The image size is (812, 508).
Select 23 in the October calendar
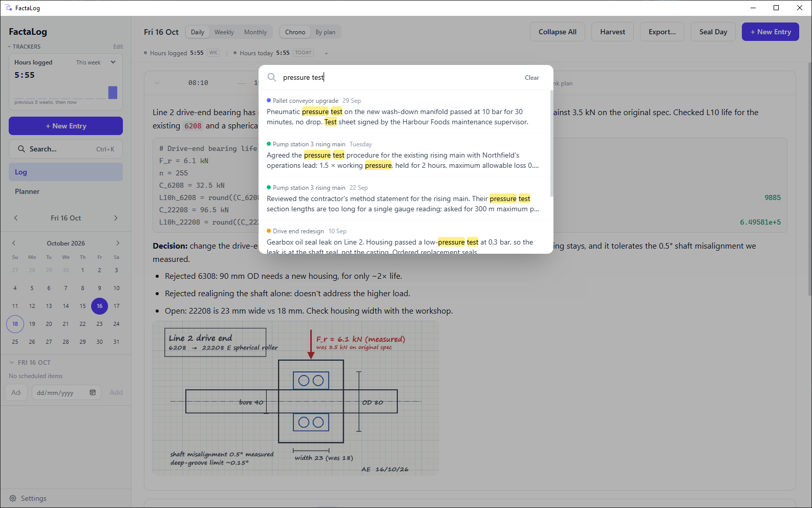[x=99, y=324]
